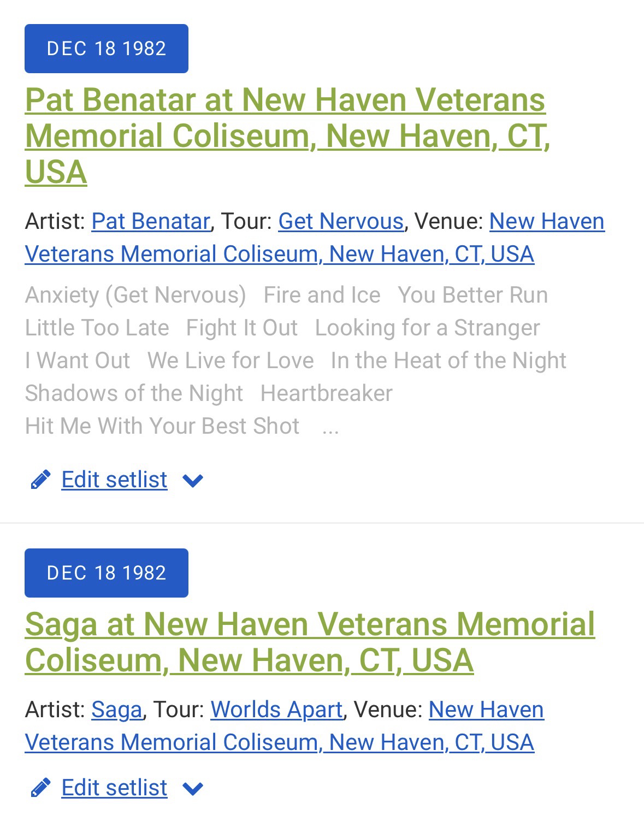Click pencil icon on Saga setlist
Image resolution: width=644 pixels, height=827 pixels.
click(40, 788)
